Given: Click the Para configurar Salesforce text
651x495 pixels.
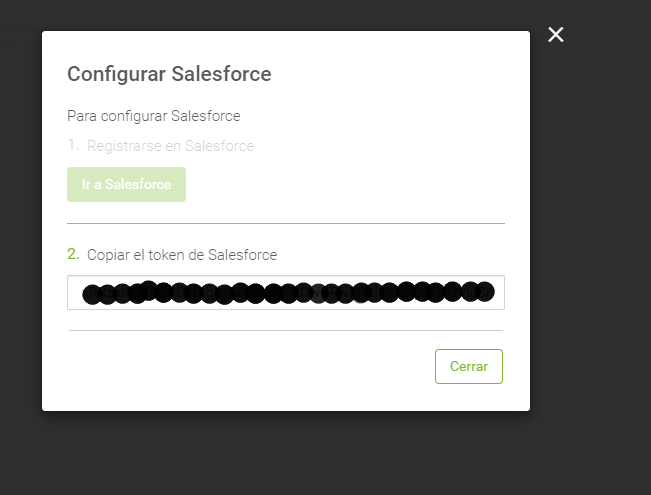Looking at the screenshot, I should point(154,116).
